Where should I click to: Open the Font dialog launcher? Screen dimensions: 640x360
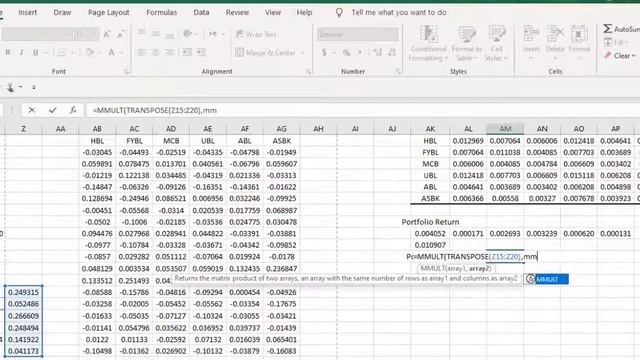[126, 71]
